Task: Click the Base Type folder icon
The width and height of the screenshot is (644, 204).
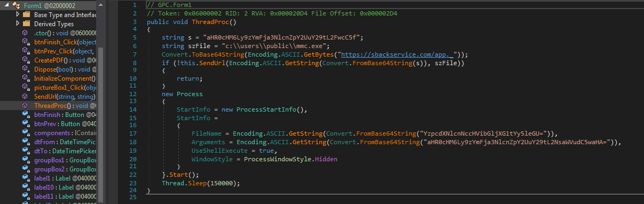Action: point(27,14)
